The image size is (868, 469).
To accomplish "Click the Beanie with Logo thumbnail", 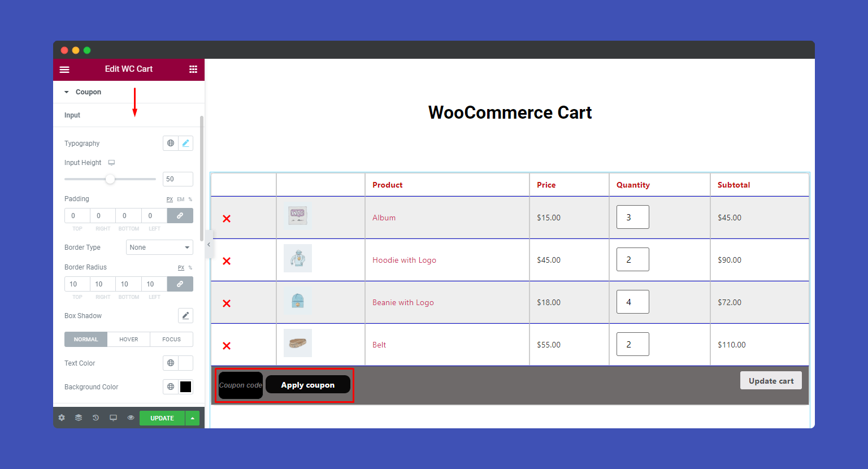I will pos(298,301).
